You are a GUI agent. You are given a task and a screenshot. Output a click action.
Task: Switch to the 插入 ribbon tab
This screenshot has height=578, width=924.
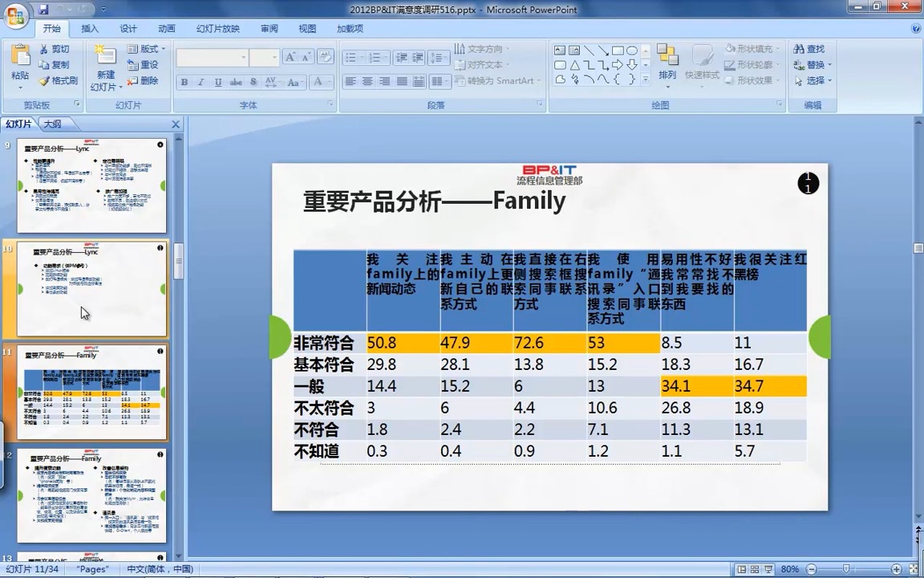coord(89,27)
